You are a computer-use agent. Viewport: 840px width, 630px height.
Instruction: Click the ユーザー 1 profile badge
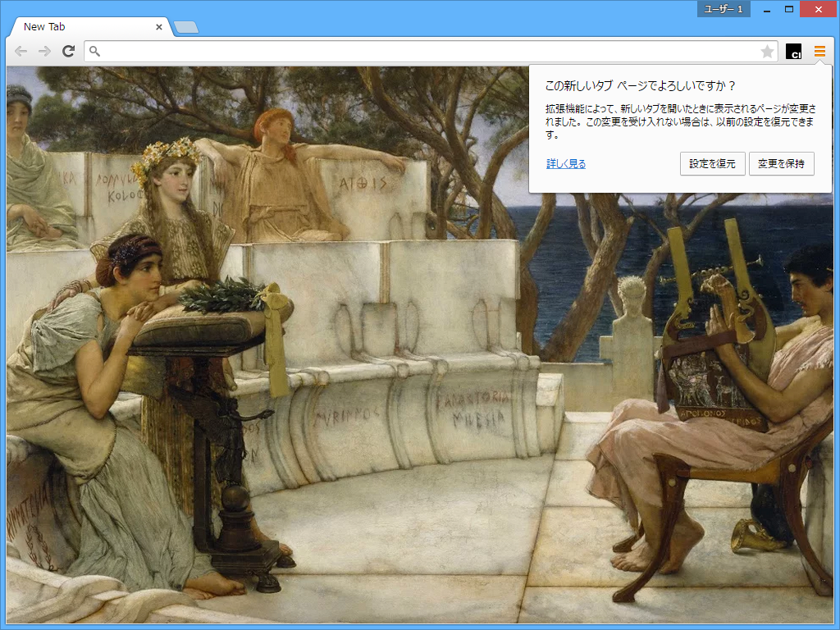point(722,9)
